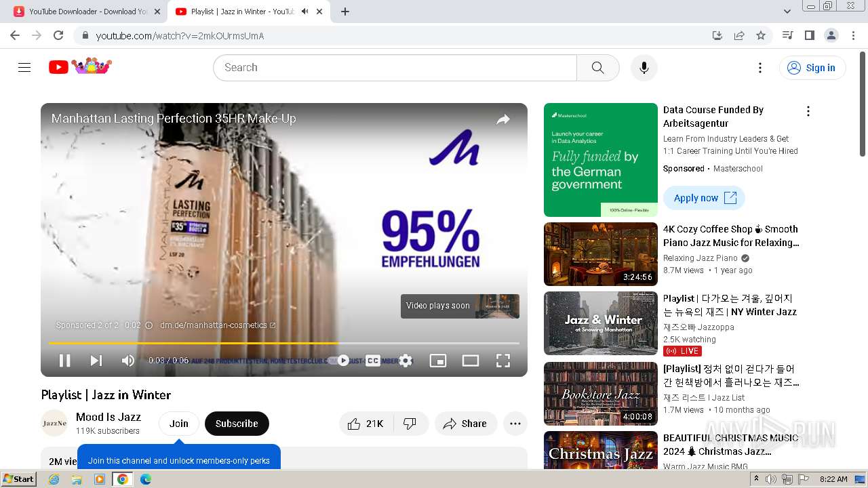
Task: Go to YouTube home via logo
Action: coord(80,67)
